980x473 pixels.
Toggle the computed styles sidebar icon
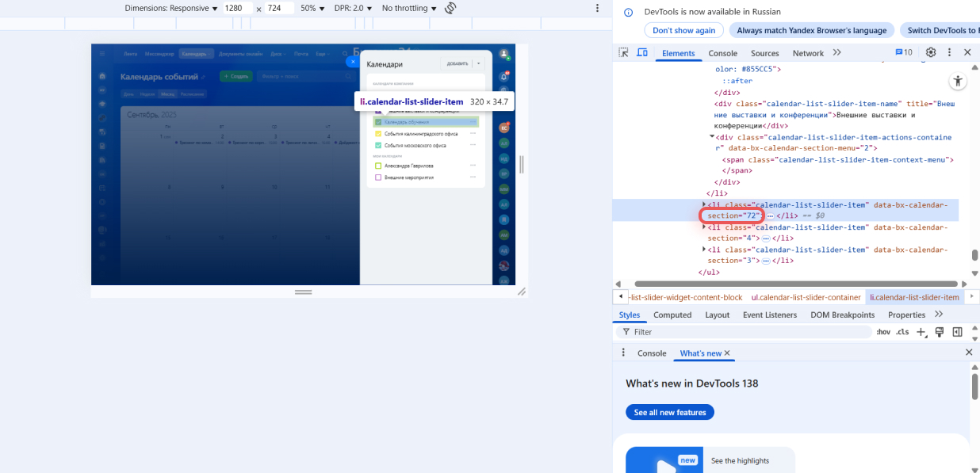click(957, 332)
